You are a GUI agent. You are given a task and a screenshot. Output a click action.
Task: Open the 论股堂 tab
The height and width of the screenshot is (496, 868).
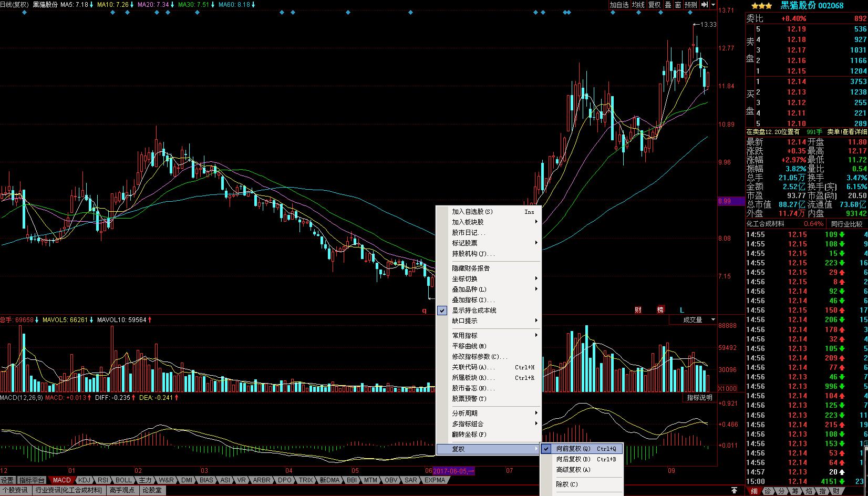152,490
